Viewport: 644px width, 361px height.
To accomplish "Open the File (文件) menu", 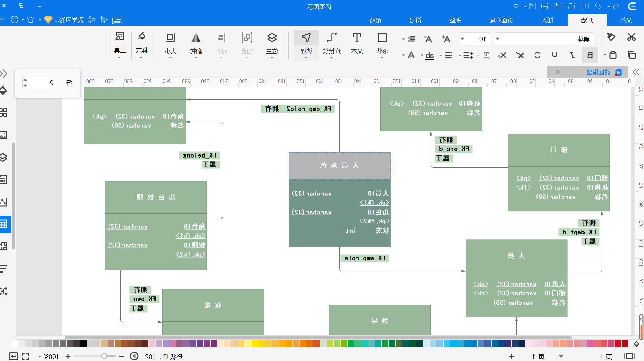I will tap(626, 20).
